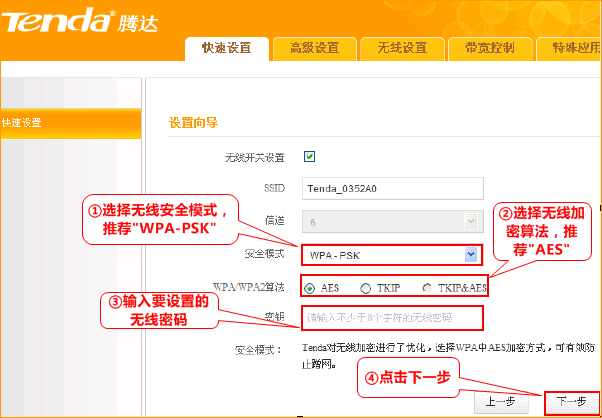The image size is (602, 418).
Task: Click the 设置向导 section heading
Action: coord(194,122)
